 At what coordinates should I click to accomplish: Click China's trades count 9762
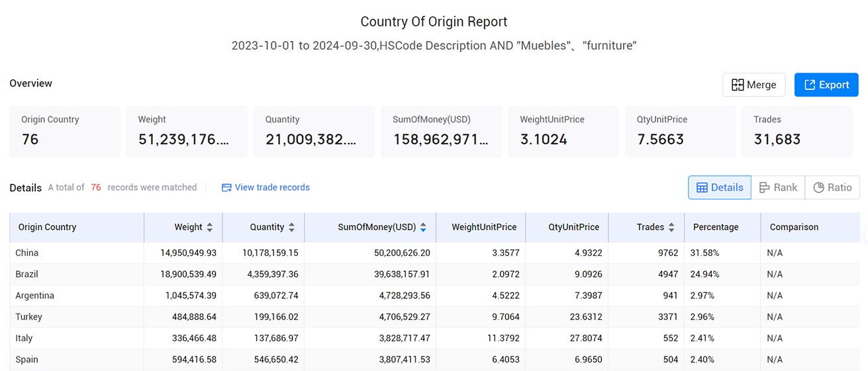[x=667, y=253]
